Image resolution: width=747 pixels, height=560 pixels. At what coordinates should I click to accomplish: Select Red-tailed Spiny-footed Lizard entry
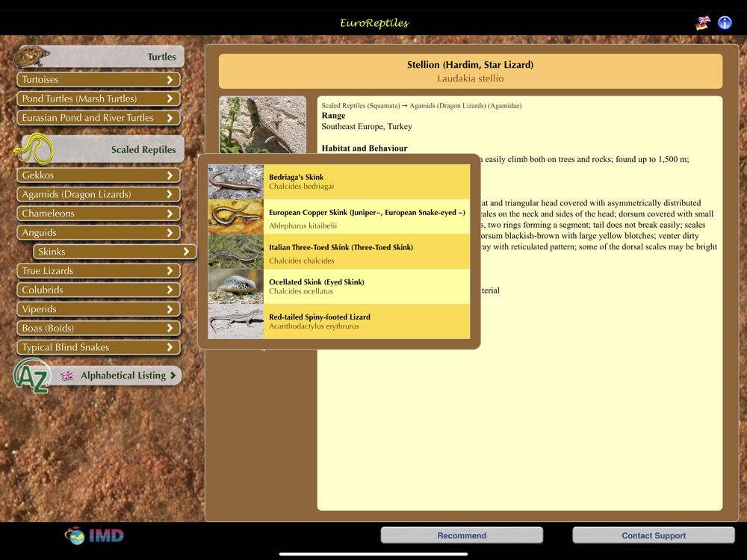pos(339,321)
